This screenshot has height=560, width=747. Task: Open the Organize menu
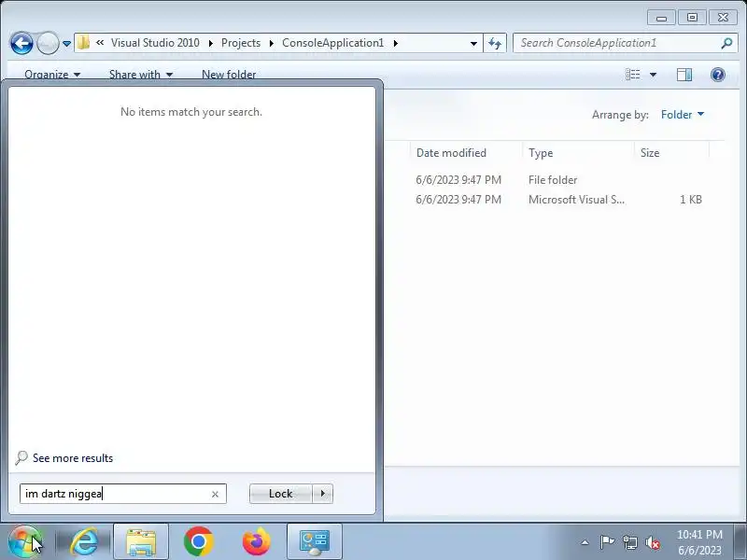tap(52, 75)
